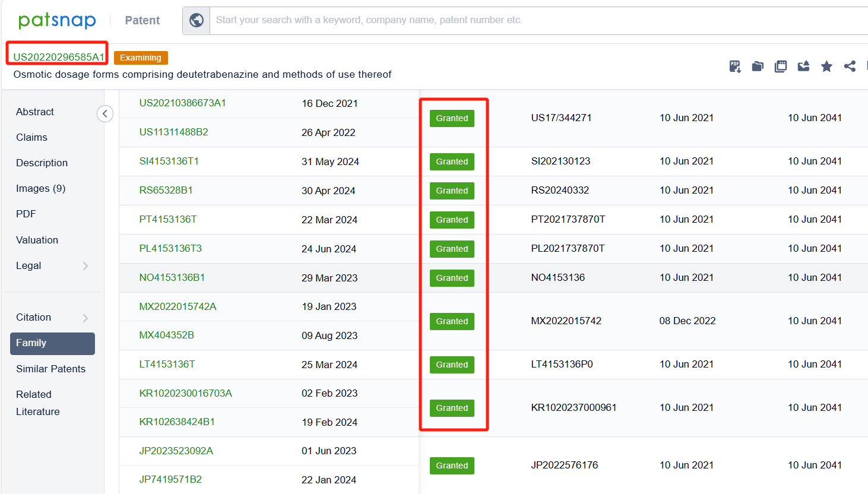Click the stacked windows icon
Image resolution: width=868 pixels, height=494 pixels.
pyautogui.click(x=781, y=66)
